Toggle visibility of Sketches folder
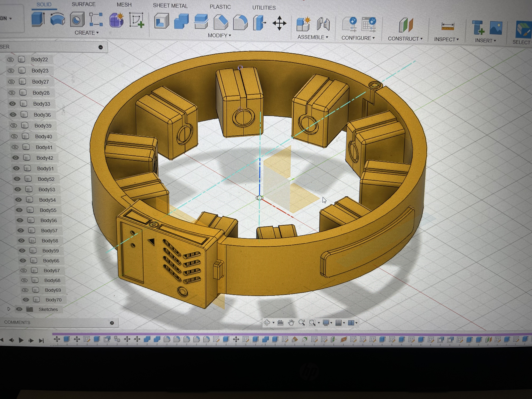 19,309
